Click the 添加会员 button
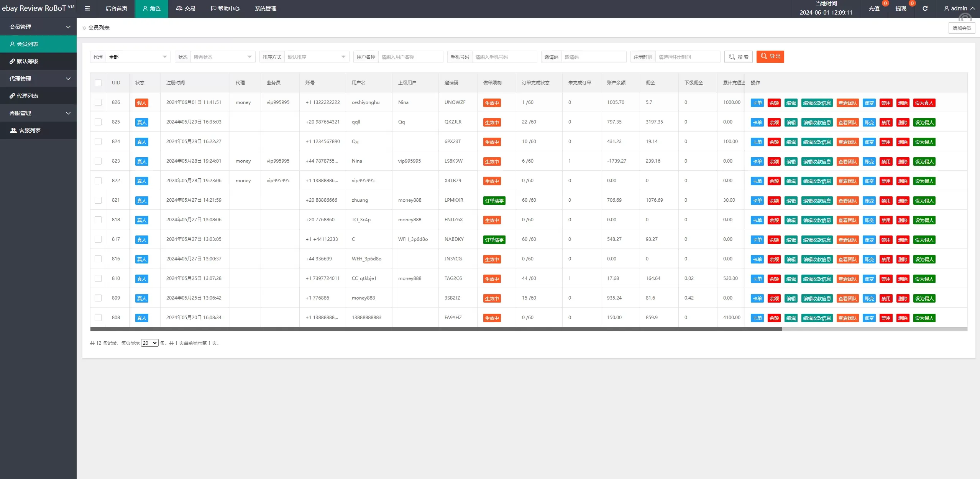 (x=962, y=28)
